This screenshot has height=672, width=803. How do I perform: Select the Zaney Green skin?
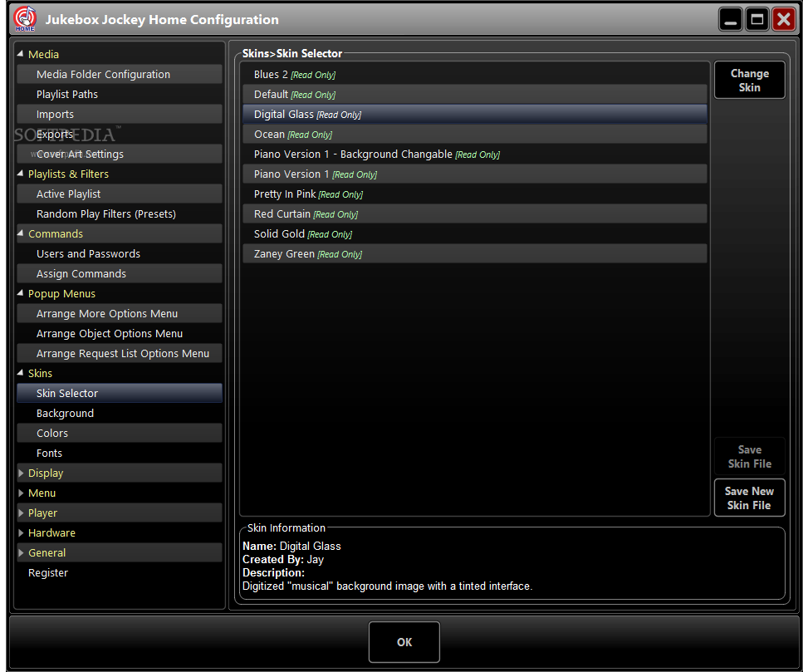pos(475,254)
